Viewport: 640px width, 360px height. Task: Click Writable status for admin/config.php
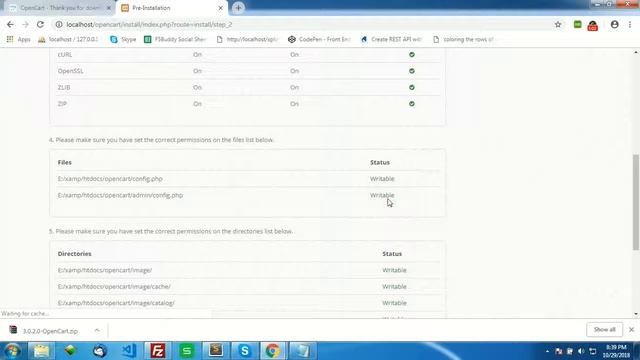[x=382, y=195]
